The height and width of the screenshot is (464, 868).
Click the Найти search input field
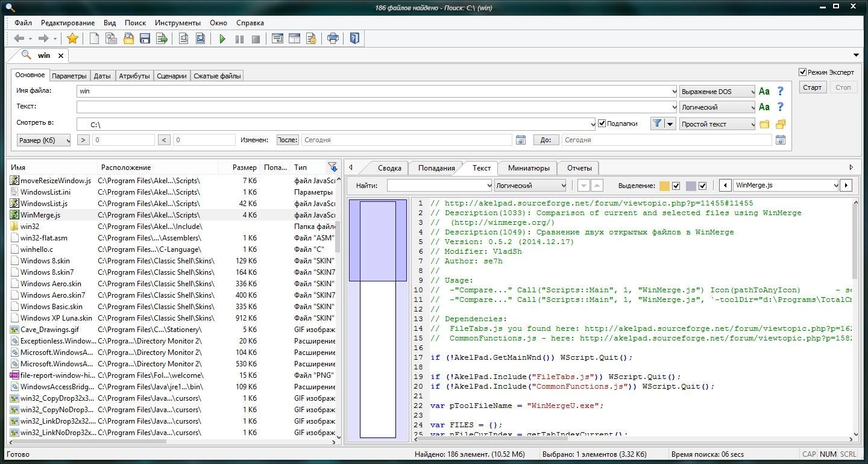tap(439, 186)
